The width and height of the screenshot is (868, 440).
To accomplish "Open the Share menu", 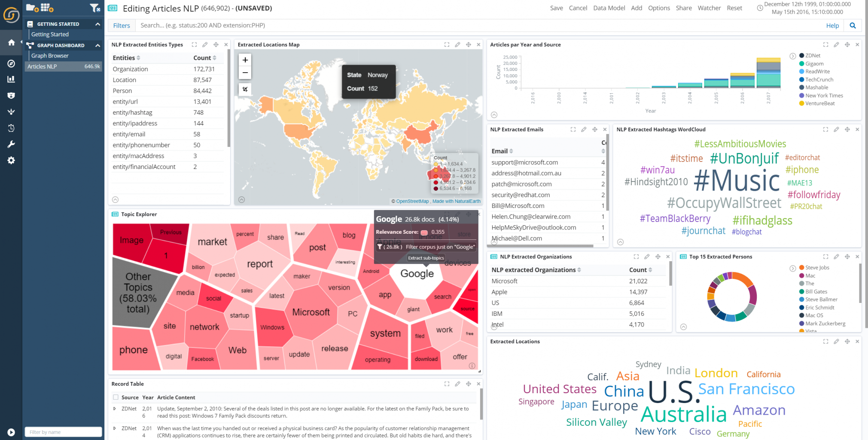I will pyautogui.click(x=684, y=8).
